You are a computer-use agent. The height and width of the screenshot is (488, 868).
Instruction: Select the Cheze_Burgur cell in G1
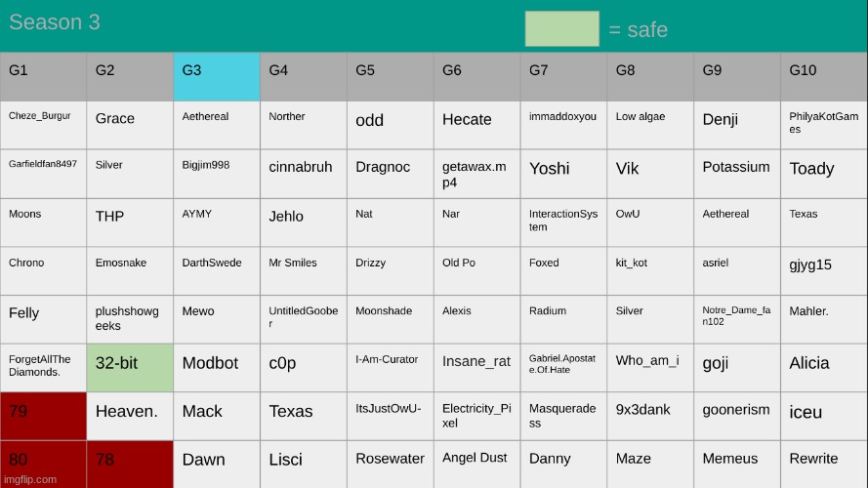[43, 125]
